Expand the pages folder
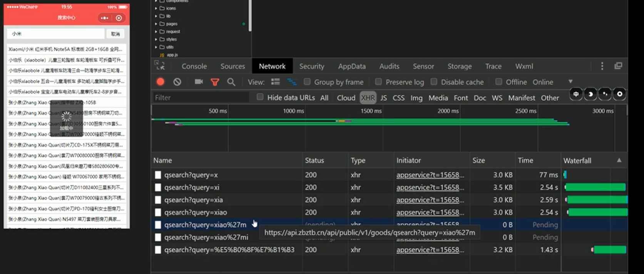Screen dimensions: 644x274 coord(156,24)
